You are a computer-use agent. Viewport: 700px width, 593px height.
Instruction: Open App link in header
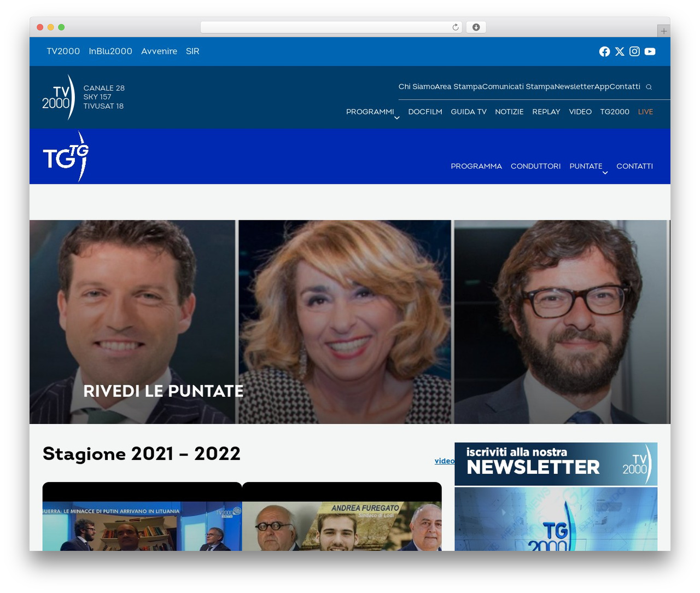coord(602,86)
